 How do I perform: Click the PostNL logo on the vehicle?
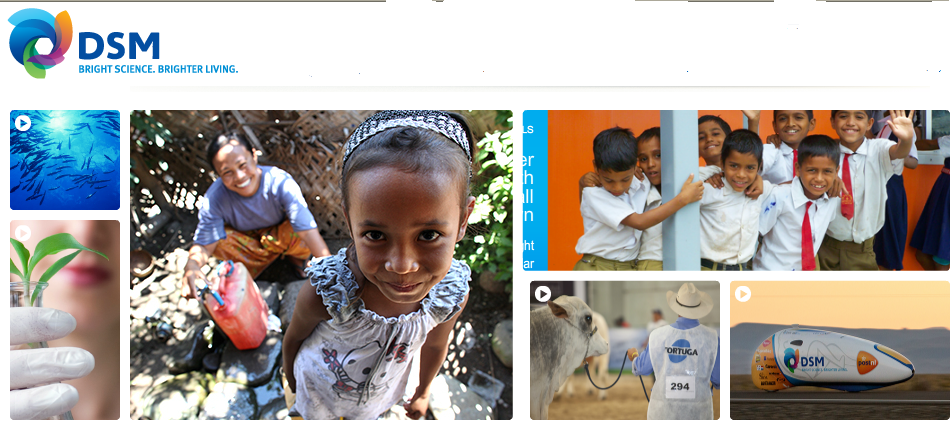point(867,362)
